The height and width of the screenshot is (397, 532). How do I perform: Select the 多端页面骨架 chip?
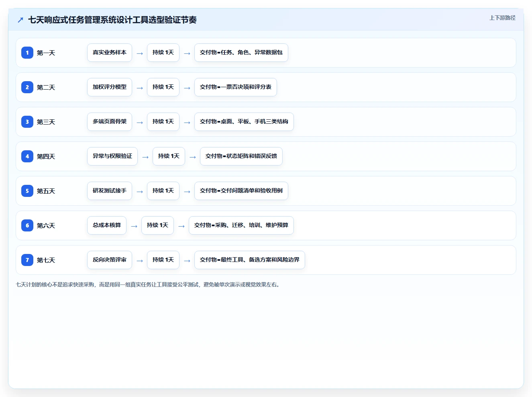coord(110,122)
